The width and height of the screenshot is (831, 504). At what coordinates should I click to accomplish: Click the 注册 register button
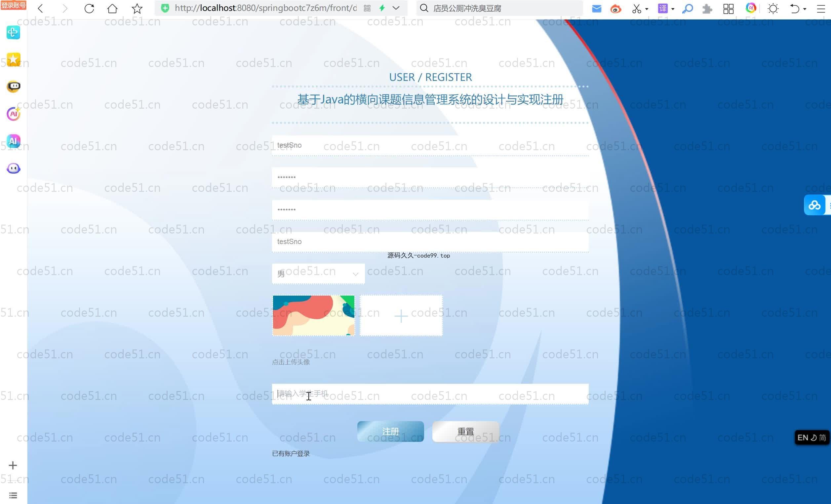pyautogui.click(x=390, y=431)
